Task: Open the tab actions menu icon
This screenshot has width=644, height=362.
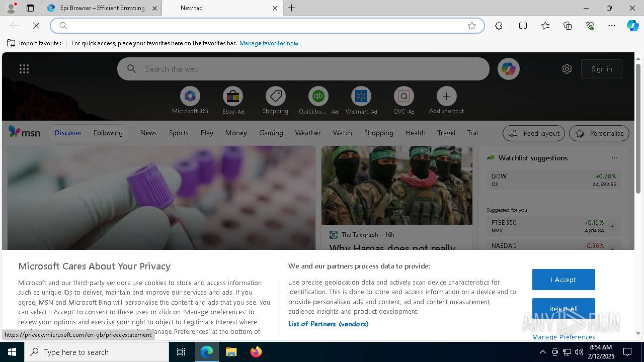Action: pyautogui.click(x=30, y=8)
